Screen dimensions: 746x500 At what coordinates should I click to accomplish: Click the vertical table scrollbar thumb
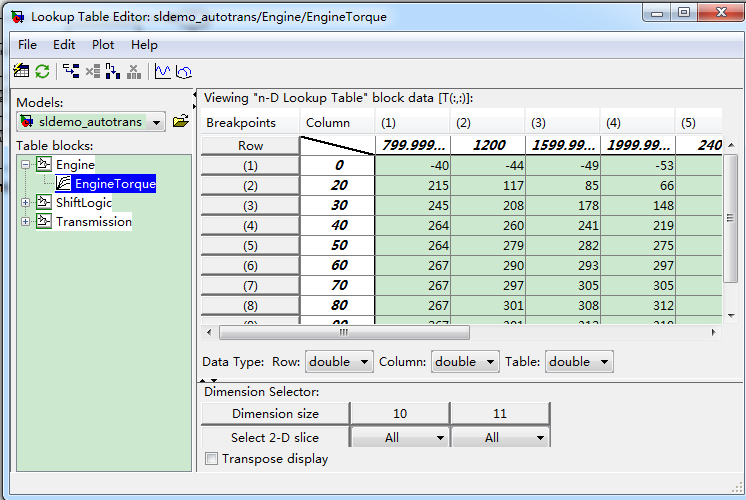731,218
